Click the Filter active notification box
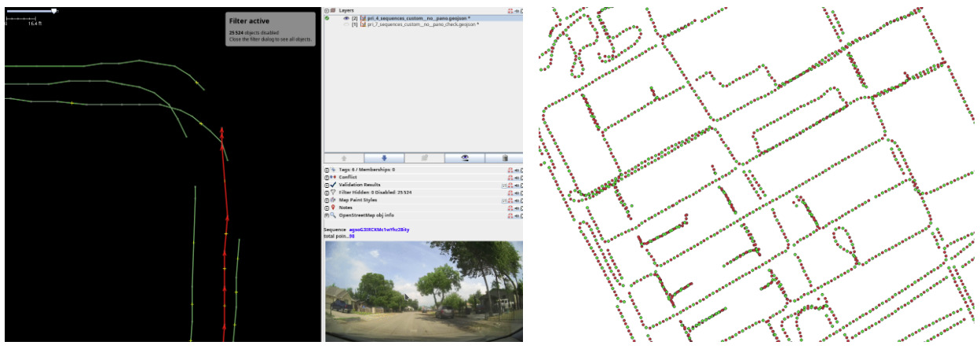Viewport: 980px width, 349px height. (270, 28)
